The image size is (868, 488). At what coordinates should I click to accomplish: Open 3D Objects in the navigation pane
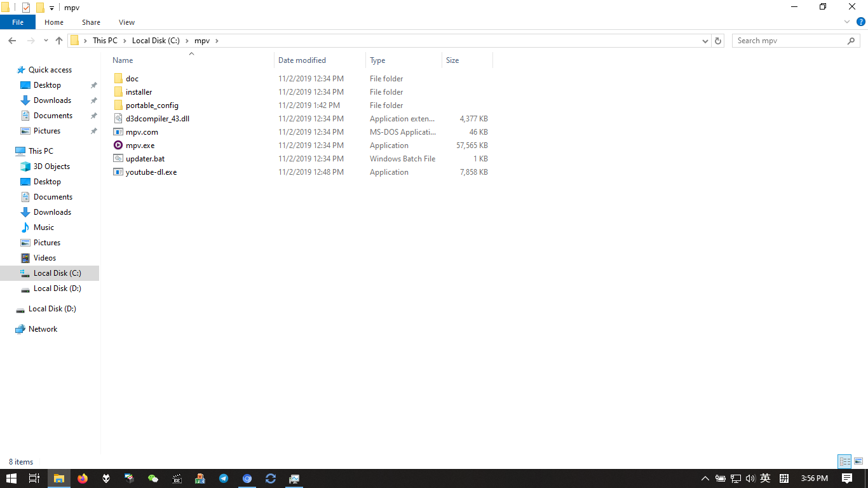point(51,166)
